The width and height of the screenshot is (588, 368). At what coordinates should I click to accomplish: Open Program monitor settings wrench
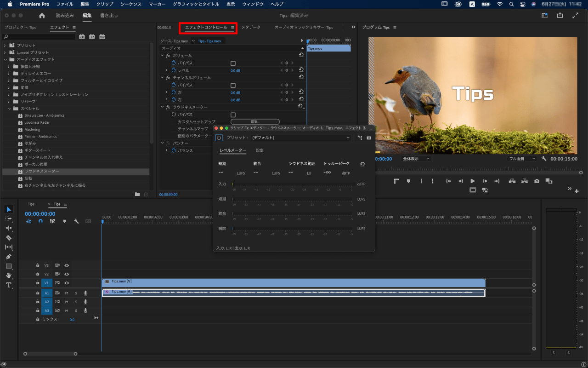(544, 159)
